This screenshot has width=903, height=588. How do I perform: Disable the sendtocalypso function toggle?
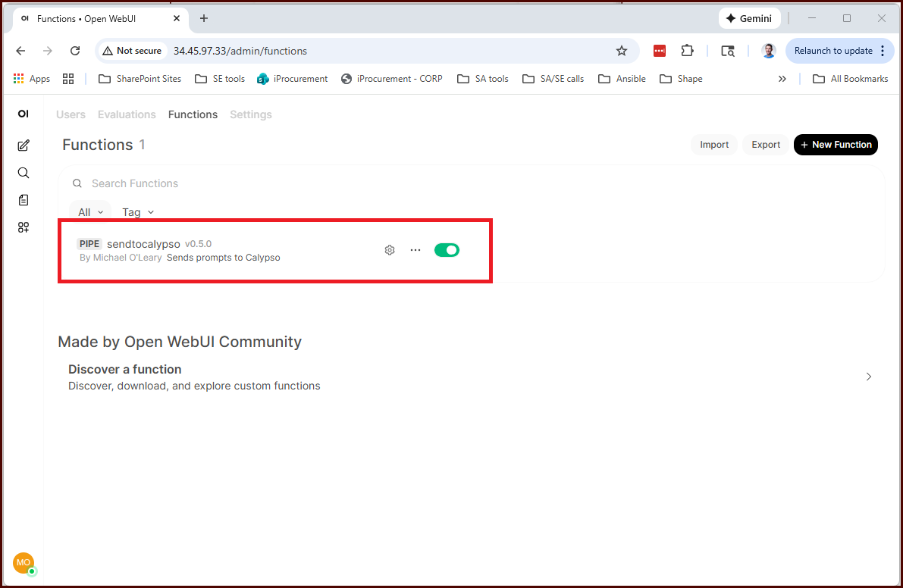coord(447,250)
